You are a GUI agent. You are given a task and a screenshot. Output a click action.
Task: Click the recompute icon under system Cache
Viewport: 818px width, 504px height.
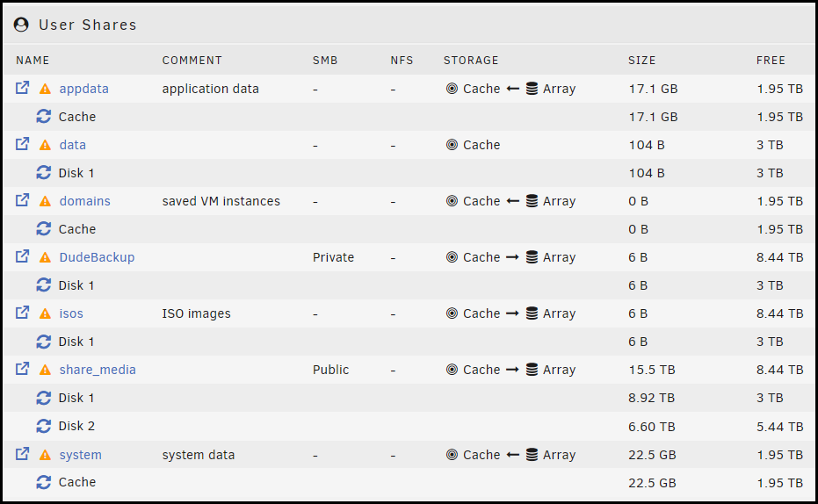[44, 482]
